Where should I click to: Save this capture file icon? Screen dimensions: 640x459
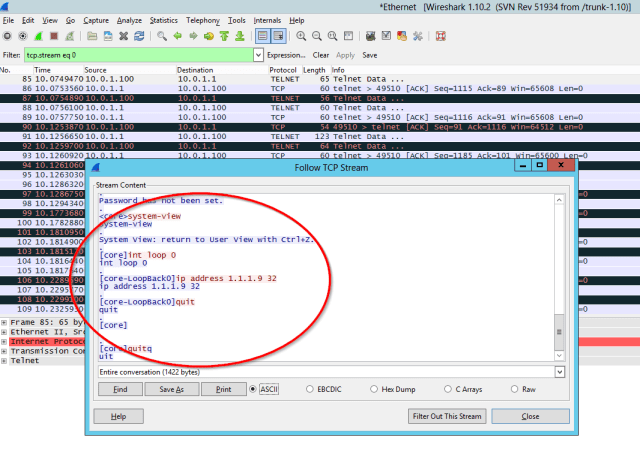point(108,36)
